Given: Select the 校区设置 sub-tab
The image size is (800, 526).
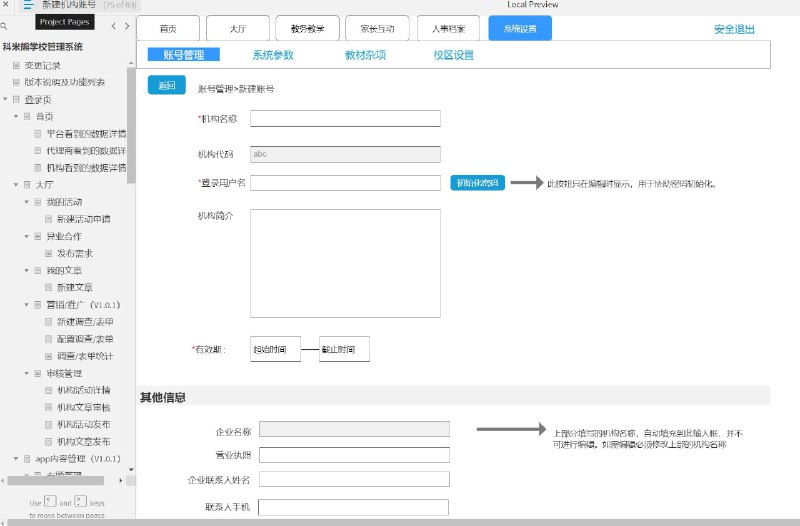Looking at the screenshot, I should [x=454, y=55].
